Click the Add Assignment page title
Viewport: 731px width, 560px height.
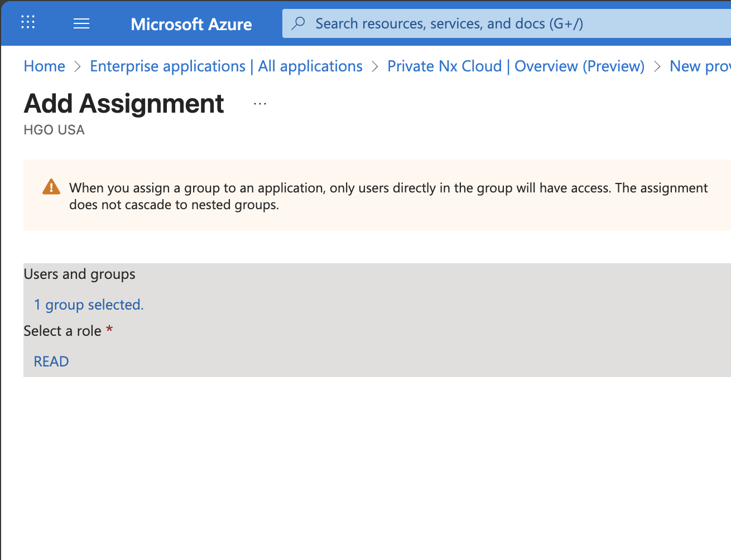pyautogui.click(x=124, y=104)
